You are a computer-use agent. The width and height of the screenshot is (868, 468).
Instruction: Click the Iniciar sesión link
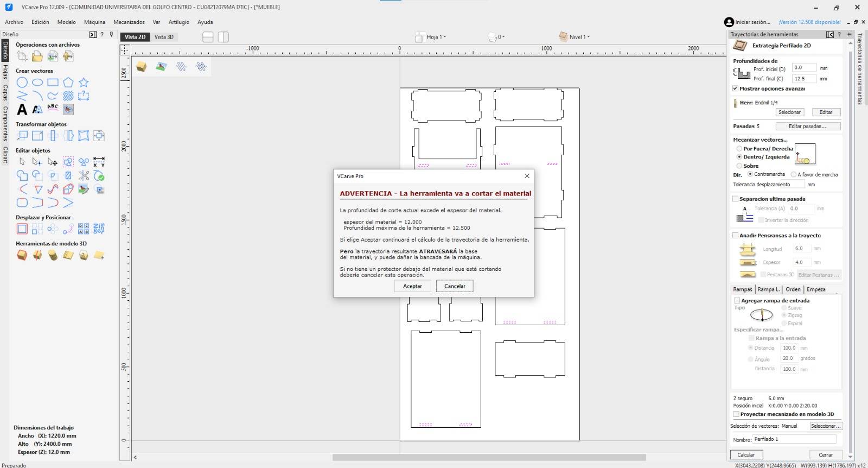[752, 22]
